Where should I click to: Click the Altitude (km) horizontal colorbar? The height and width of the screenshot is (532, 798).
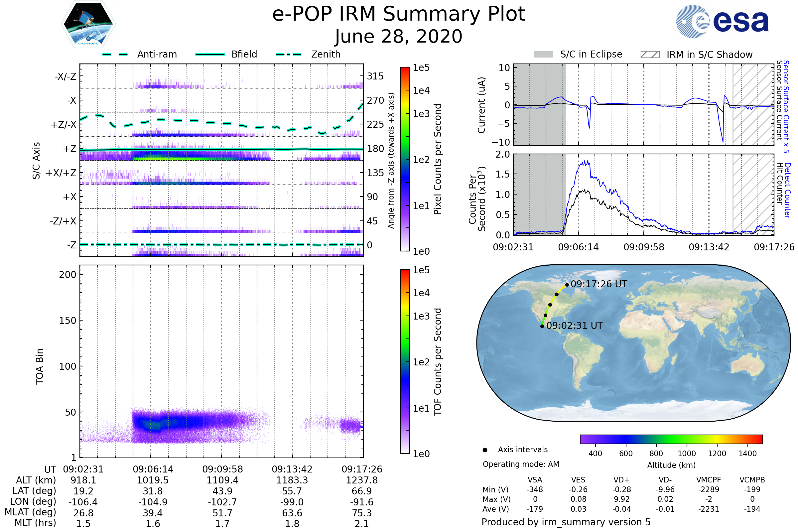coord(671,439)
